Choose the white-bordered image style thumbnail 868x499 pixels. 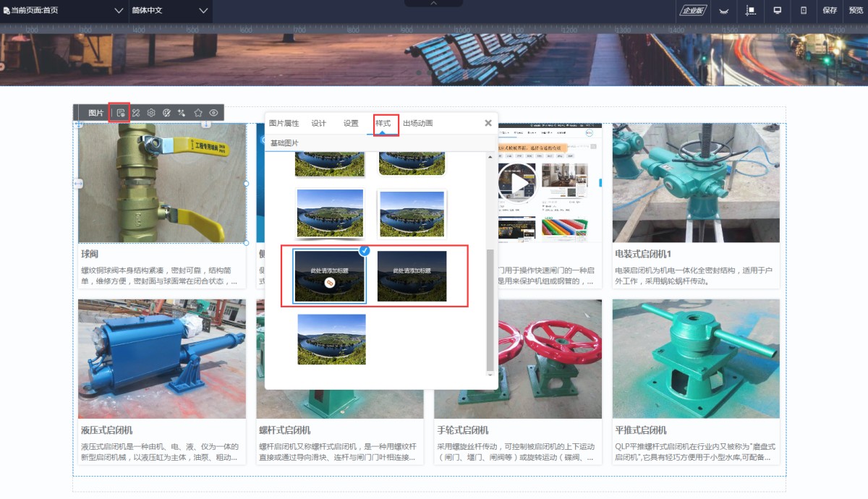412,214
